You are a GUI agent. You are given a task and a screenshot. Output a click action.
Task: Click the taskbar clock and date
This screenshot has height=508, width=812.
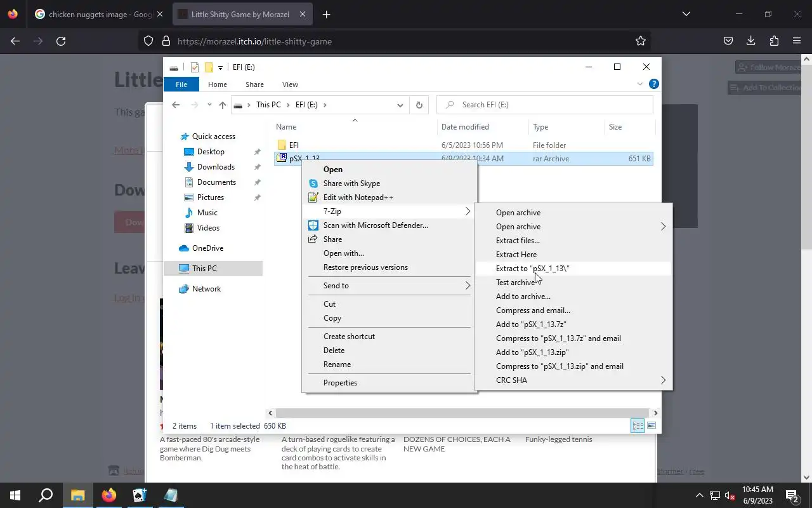point(757,495)
